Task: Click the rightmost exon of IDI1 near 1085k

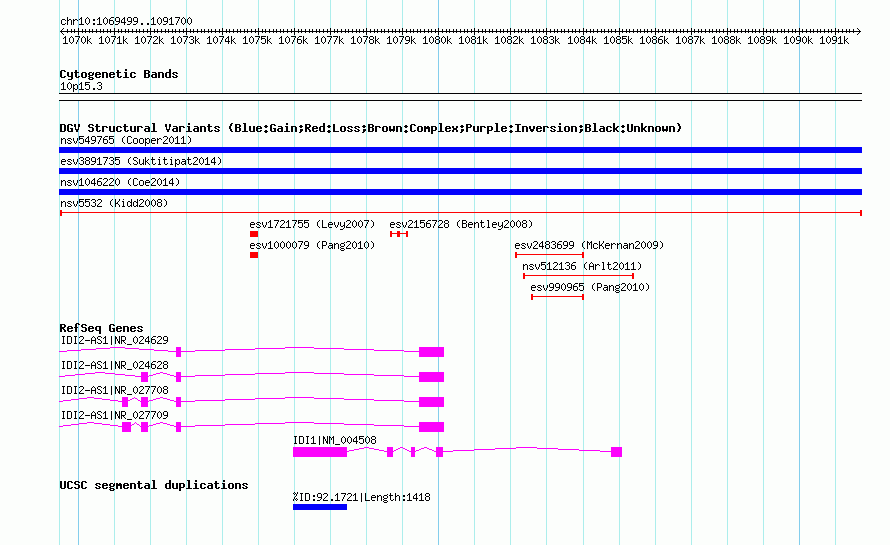Action: [x=616, y=452]
